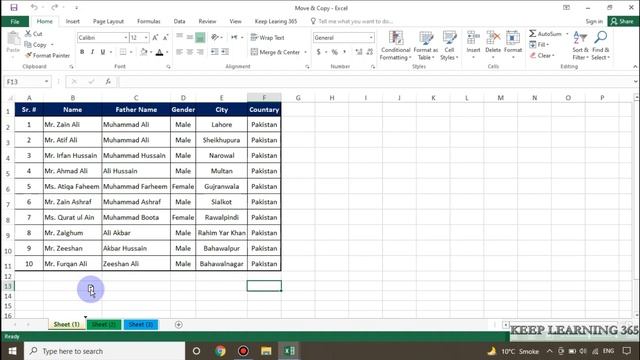Decrease font size with smaller A icon

click(165, 38)
